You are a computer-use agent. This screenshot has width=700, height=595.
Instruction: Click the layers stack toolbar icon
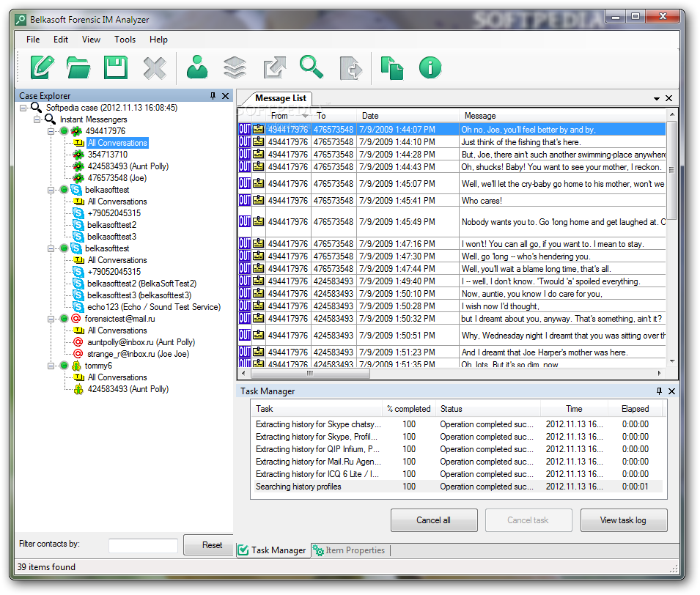235,68
